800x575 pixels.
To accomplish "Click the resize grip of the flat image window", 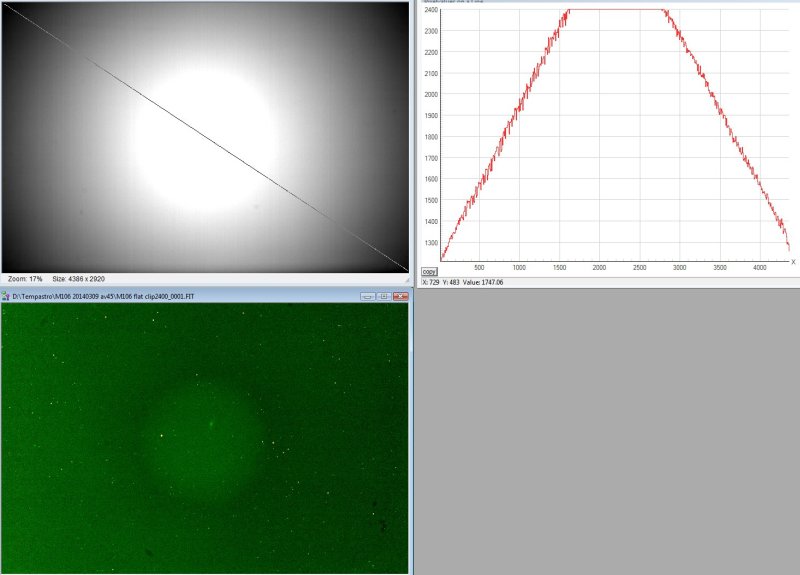I will (407, 280).
